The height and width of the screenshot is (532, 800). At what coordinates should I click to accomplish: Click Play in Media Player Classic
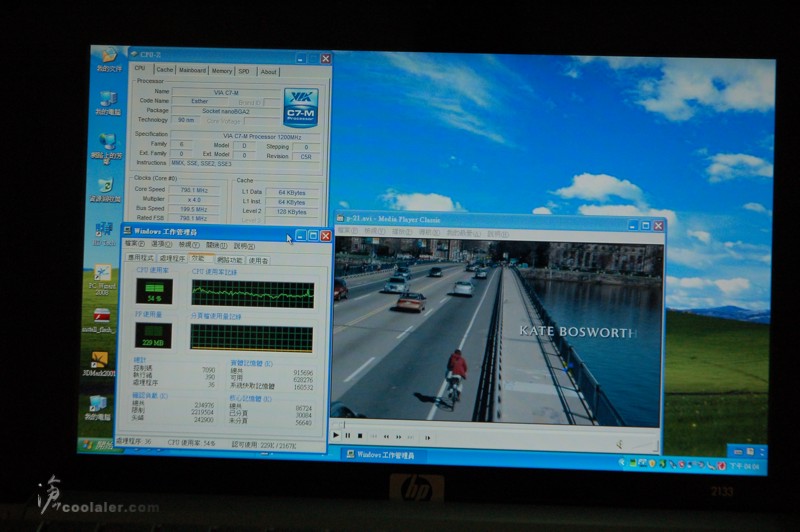point(335,435)
